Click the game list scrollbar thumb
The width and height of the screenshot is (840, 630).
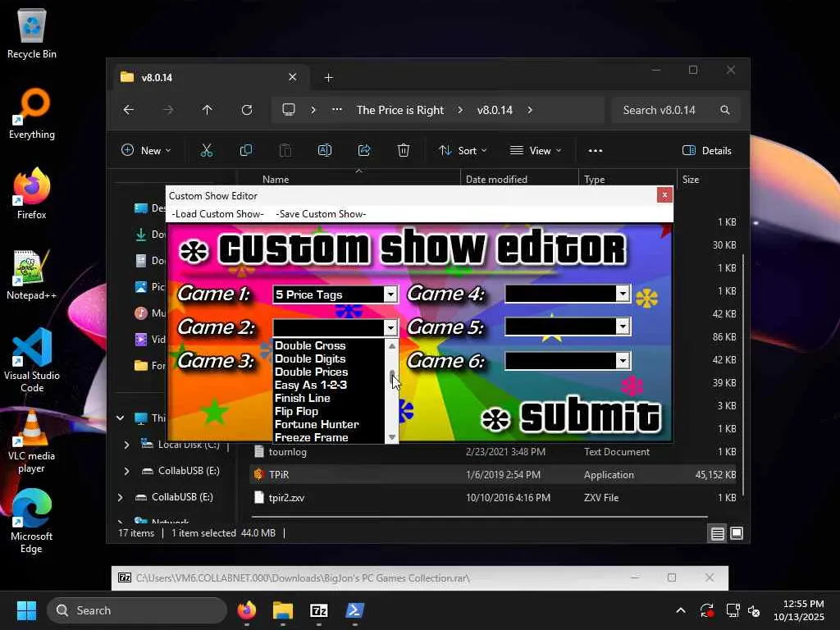point(392,377)
